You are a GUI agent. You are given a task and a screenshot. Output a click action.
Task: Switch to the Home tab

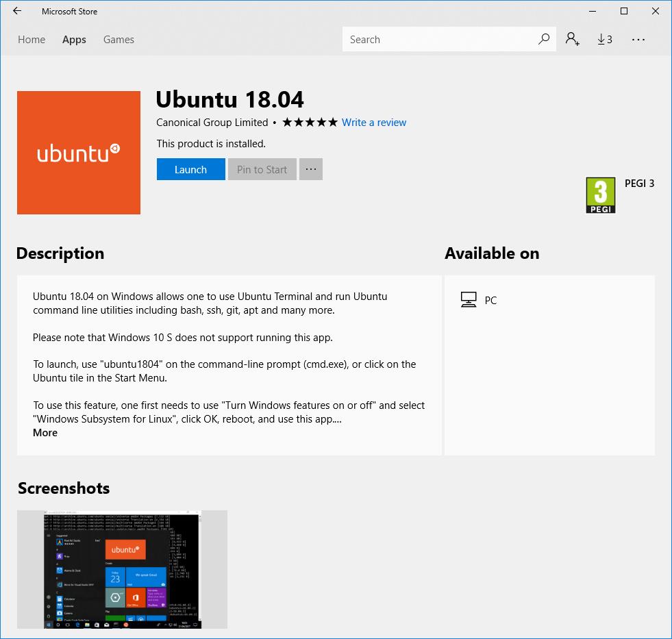tap(32, 40)
